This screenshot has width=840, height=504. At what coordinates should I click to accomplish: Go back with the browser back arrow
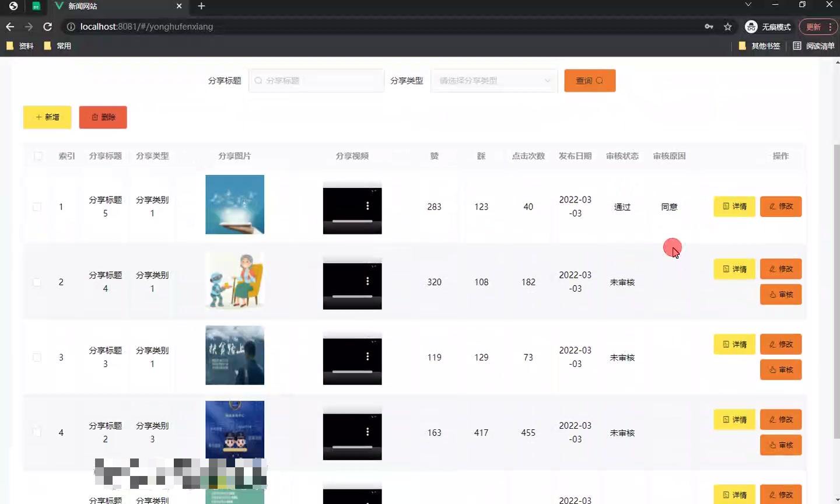point(10,27)
